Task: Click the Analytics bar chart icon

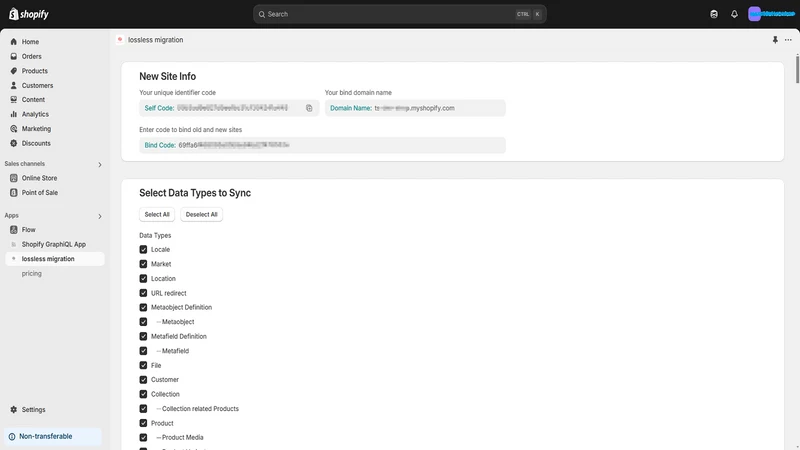Action: point(14,114)
